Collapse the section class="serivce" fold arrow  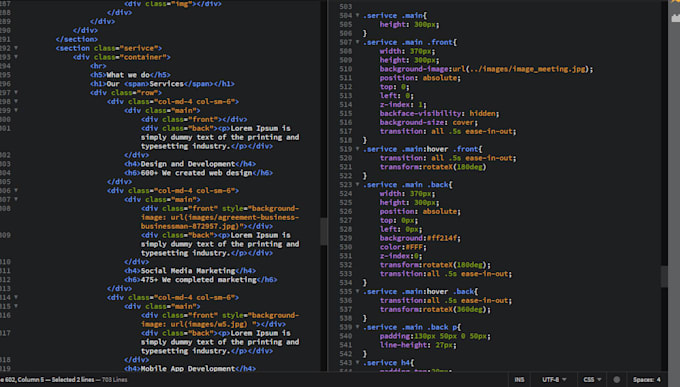(16, 48)
